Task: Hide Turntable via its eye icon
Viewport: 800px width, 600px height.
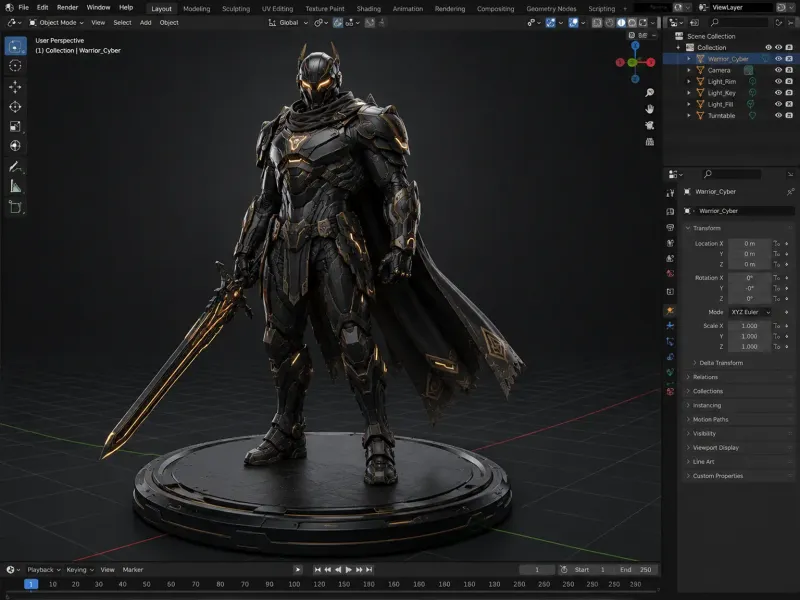Action: tap(778, 115)
